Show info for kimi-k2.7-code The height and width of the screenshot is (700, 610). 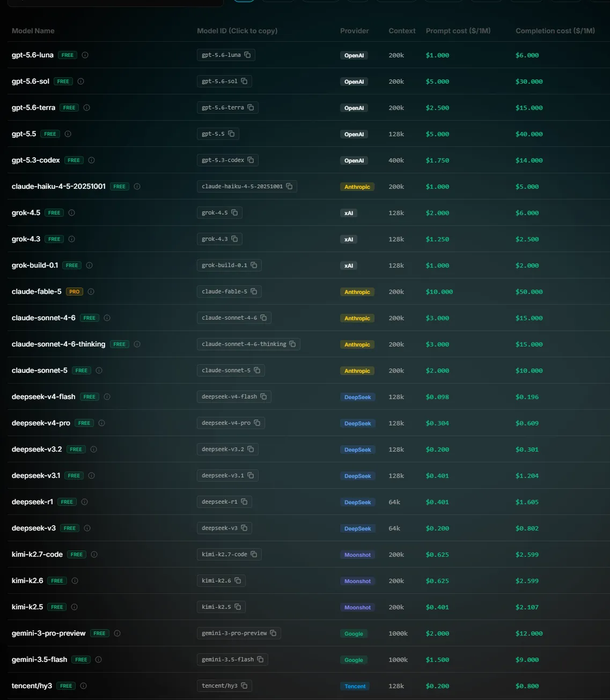coord(94,555)
